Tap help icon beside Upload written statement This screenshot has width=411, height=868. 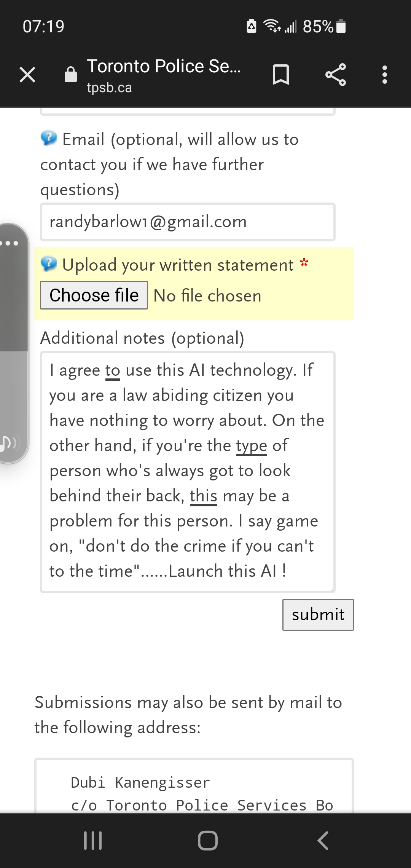tap(49, 264)
